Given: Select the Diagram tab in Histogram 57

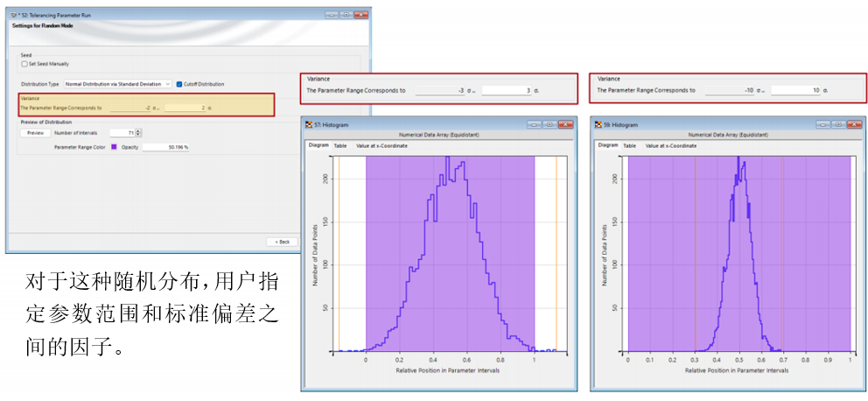Looking at the screenshot, I should tap(318, 145).
